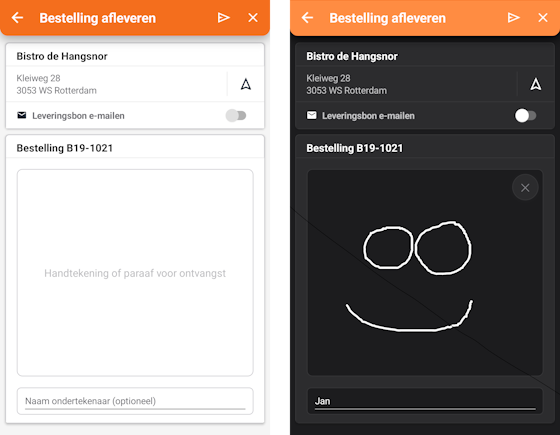Click envelope icon on dark Leveringsbon row

(312, 115)
